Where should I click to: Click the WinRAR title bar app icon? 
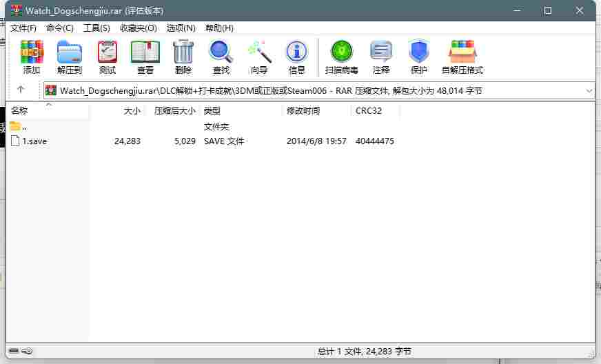tap(17, 10)
